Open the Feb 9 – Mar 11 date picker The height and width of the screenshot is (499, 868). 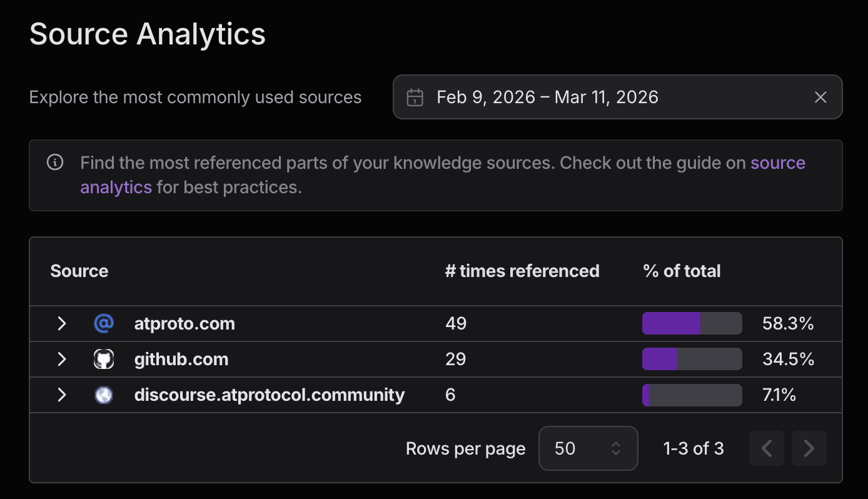pos(547,98)
